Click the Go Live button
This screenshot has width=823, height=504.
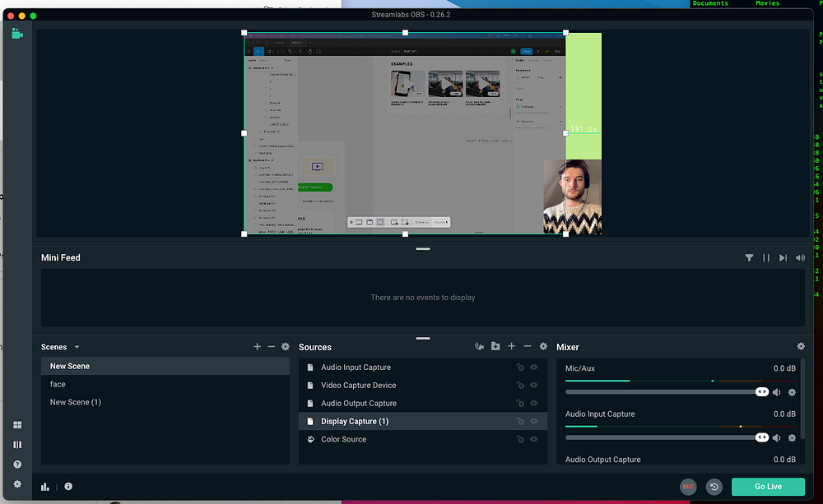point(768,487)
